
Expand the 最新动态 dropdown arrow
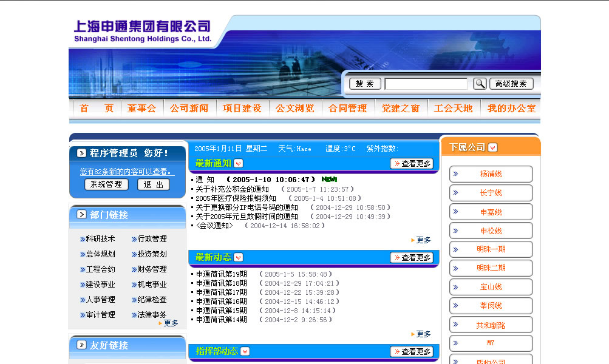pyautogui.click(x=239, y=257)
